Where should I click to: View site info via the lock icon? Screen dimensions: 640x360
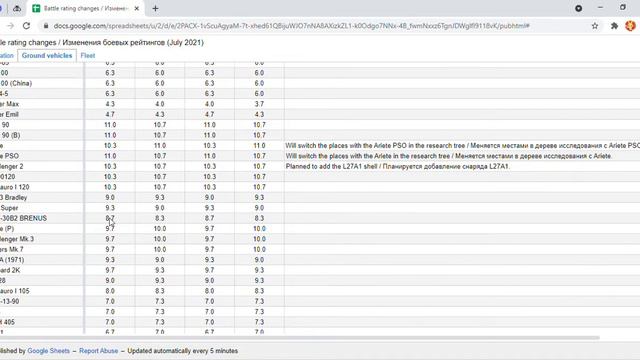click(46, 26)
